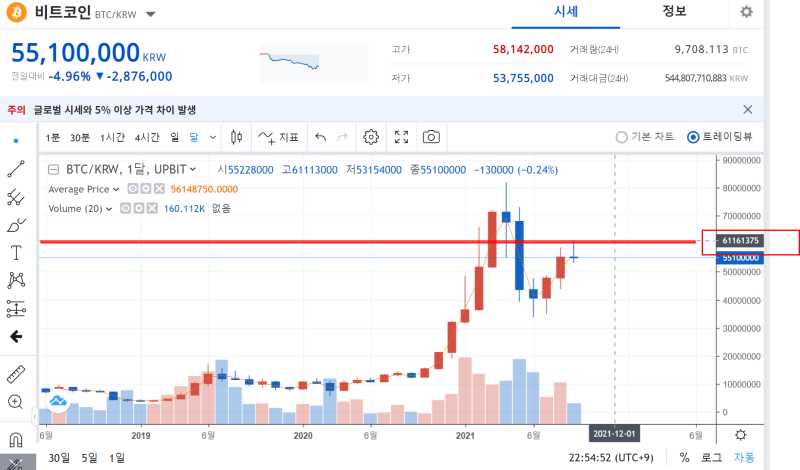Open Average Price indicator settings
This screenshot has width=800, height=470.
pyautogui.click(x=146, y=189)
